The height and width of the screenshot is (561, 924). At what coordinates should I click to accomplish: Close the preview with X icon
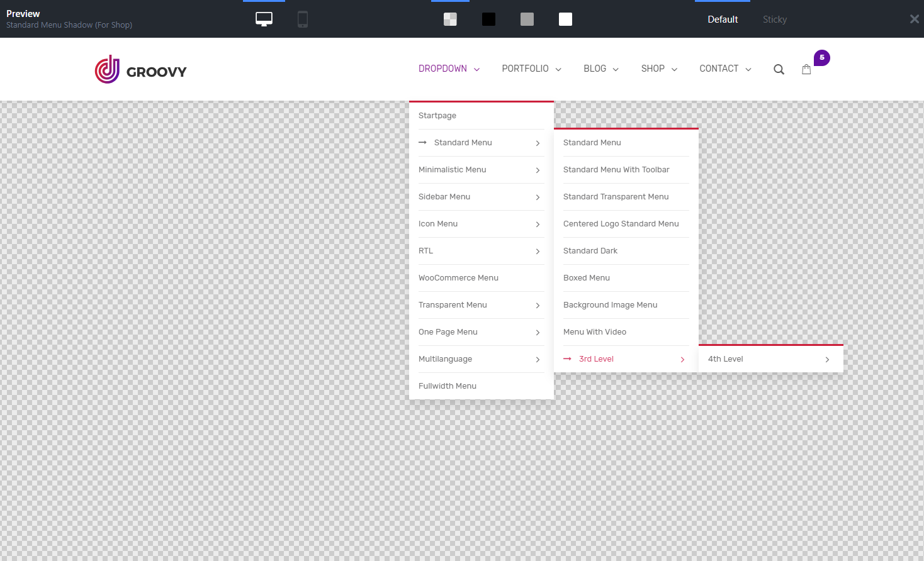[914, 19]
